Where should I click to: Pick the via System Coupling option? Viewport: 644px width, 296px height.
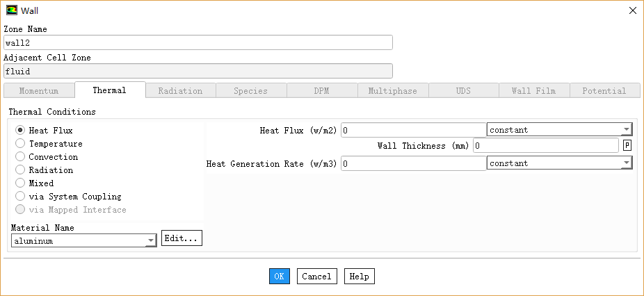point(20,197)
